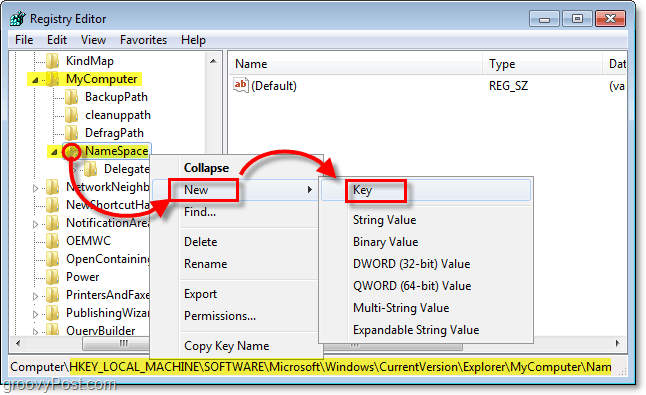The image size is (646, 395).
Task: Select QWORD (64-bit) Value
Action: [x=426, y=286]
